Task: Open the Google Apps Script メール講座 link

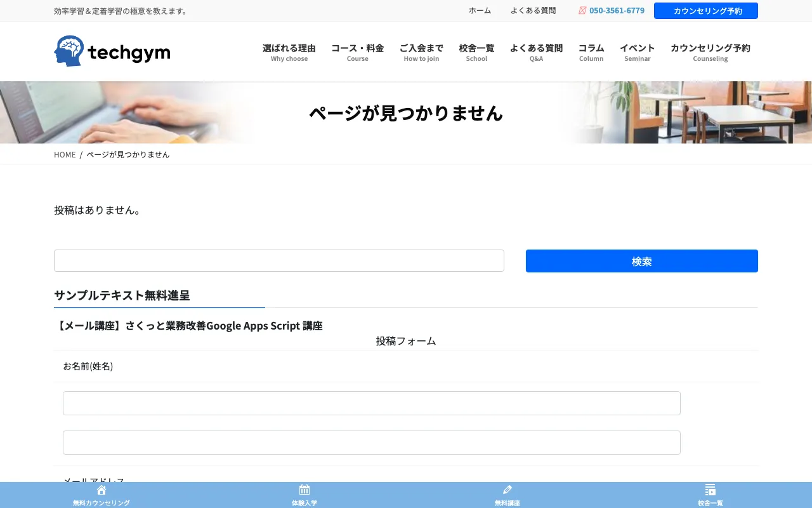Action: tap(189, 325)
